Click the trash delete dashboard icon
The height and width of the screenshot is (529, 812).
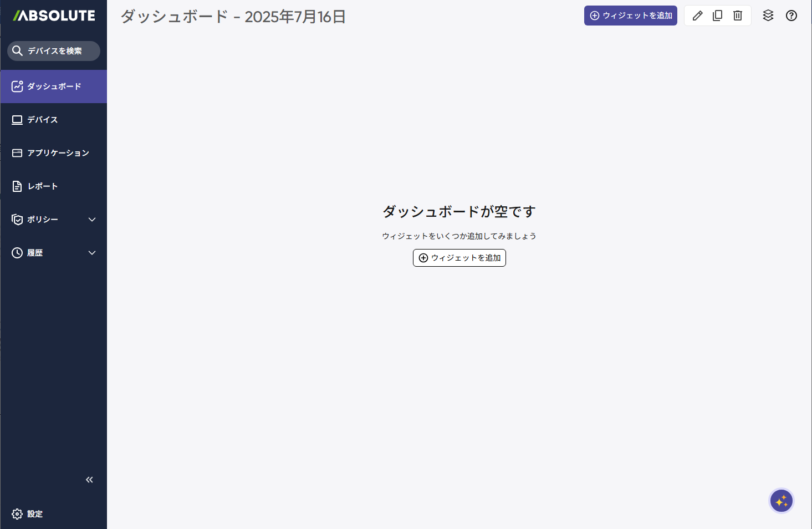[738, 16]
